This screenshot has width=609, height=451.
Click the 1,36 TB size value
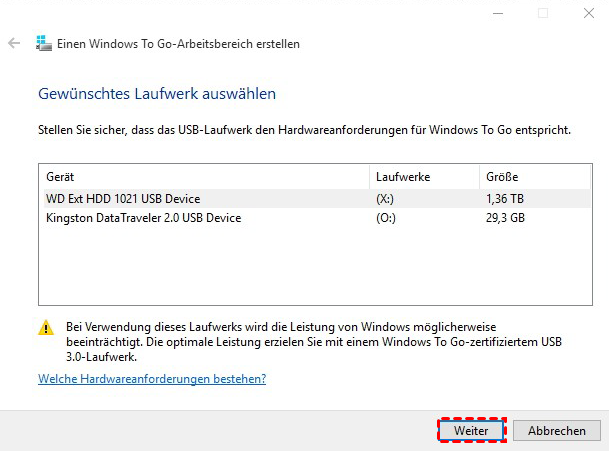(x=505, y=199)
